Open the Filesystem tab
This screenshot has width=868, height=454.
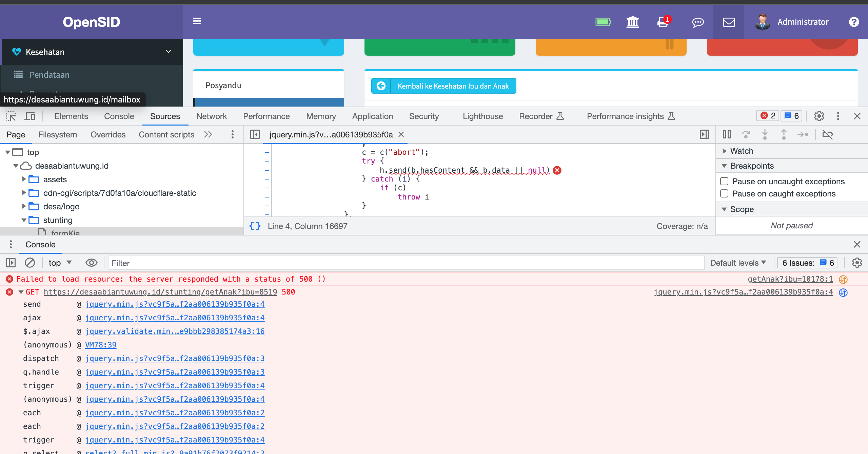pos(57,134)
